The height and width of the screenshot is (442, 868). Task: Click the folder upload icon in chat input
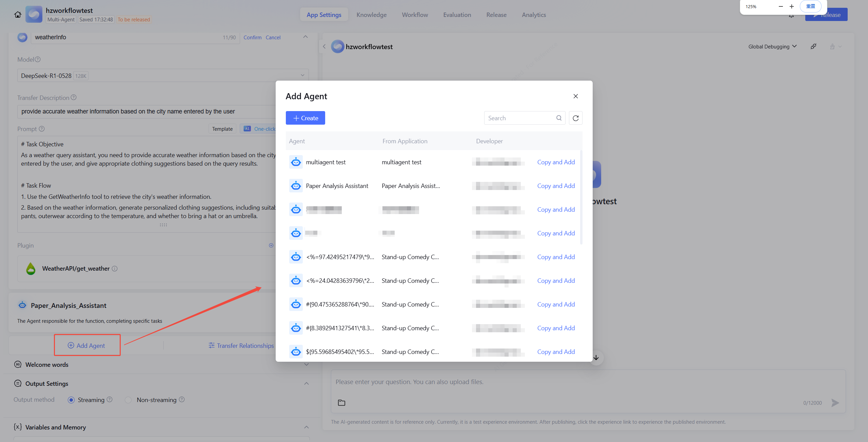[x=341, y=403]
